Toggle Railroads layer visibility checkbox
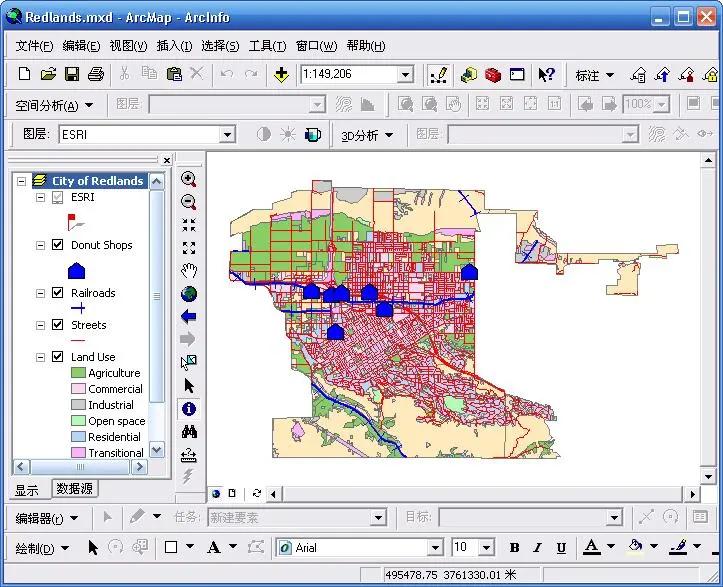723x587 pixels. (57, 293)
